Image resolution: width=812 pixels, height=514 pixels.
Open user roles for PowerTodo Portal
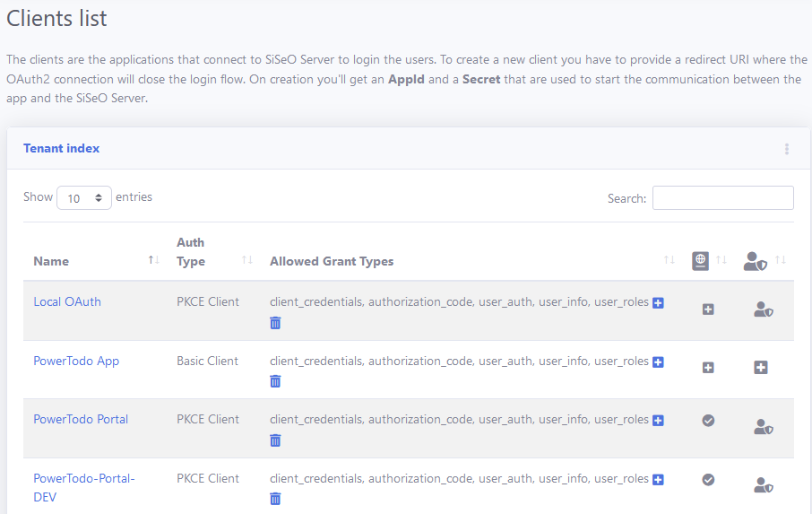(763, 427)
